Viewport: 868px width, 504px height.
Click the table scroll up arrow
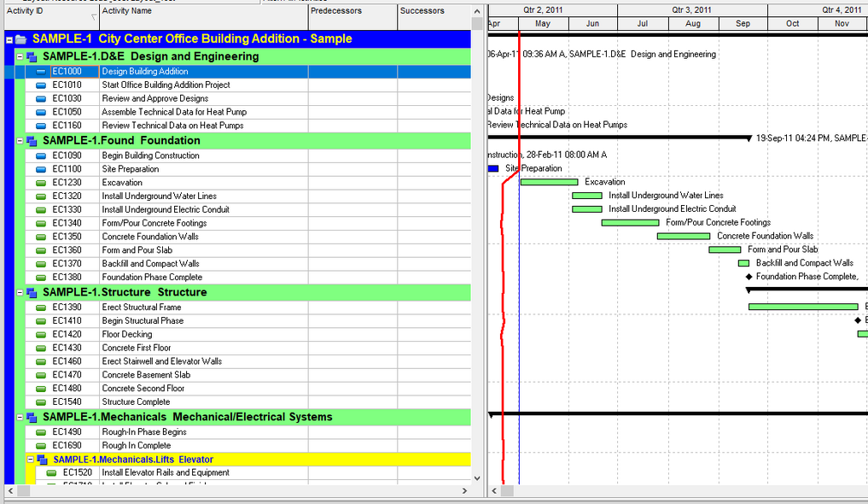477,11
